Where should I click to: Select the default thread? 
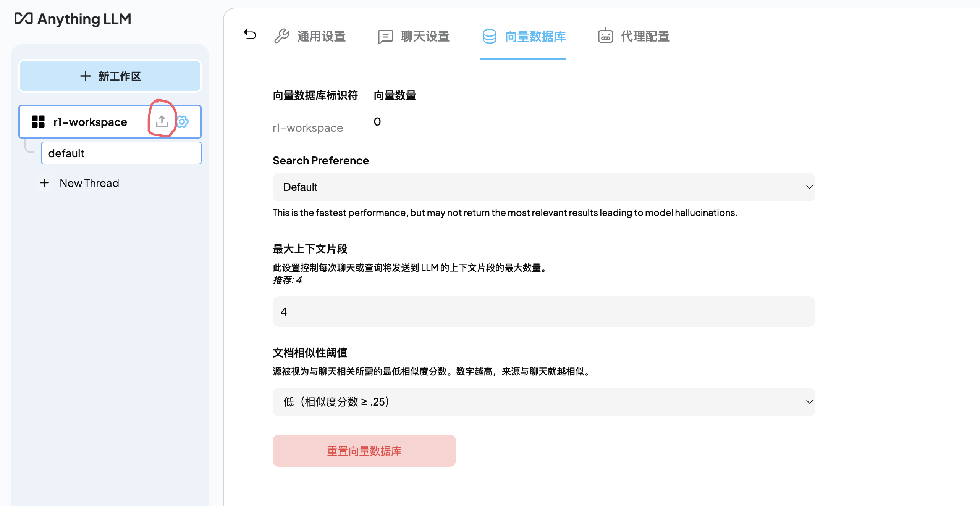(x=121, y=153)
